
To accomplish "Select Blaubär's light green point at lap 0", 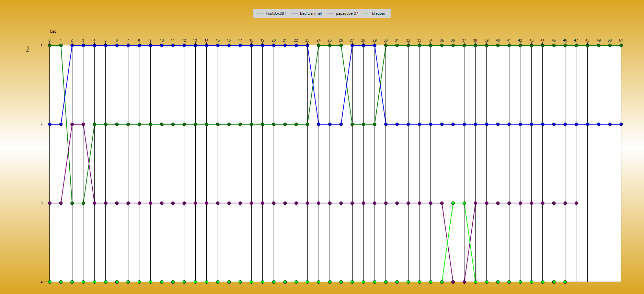I will 50,282.
